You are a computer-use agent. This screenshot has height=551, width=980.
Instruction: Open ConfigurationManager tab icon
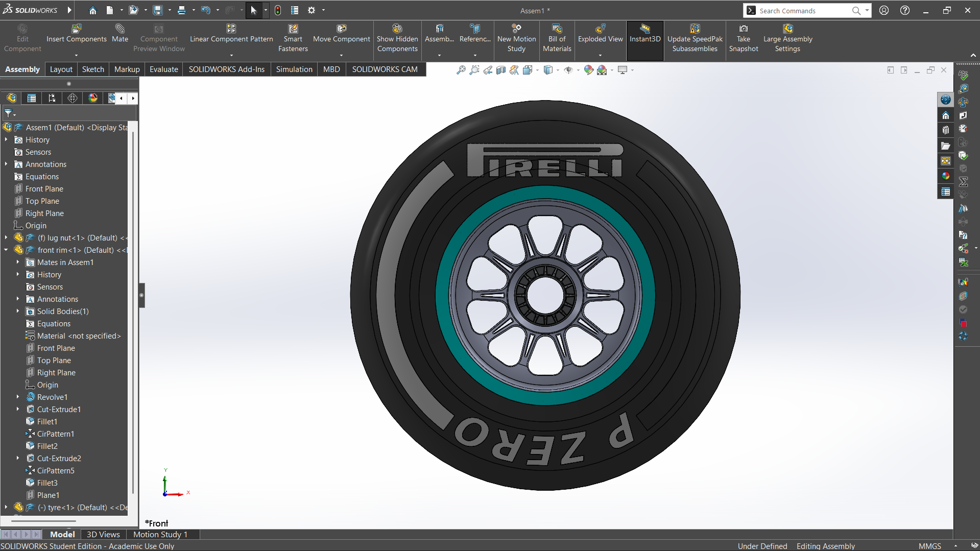[52, 98]
